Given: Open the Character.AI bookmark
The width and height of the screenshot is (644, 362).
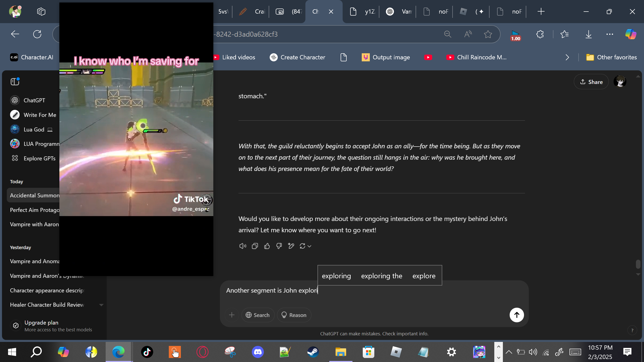Looking at the screenshot, I should click(32, 57).
